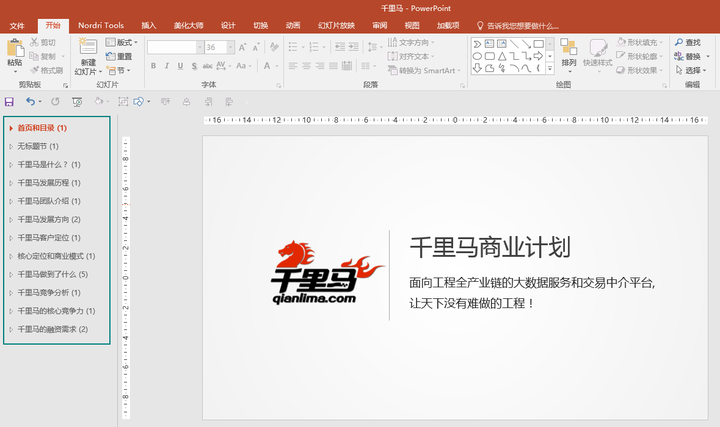The height and width of the screenshot is (427, 720).
Task: Expand the shapes gallery More arrow
Action: [x=550, y=68]
